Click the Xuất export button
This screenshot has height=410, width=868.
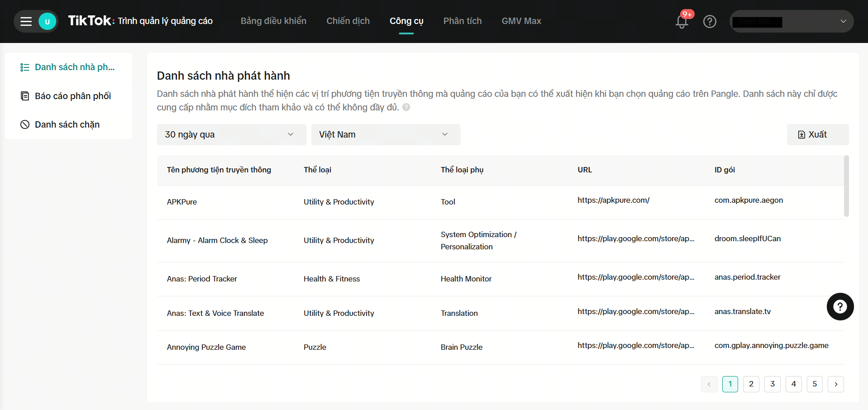click(817, 134)
